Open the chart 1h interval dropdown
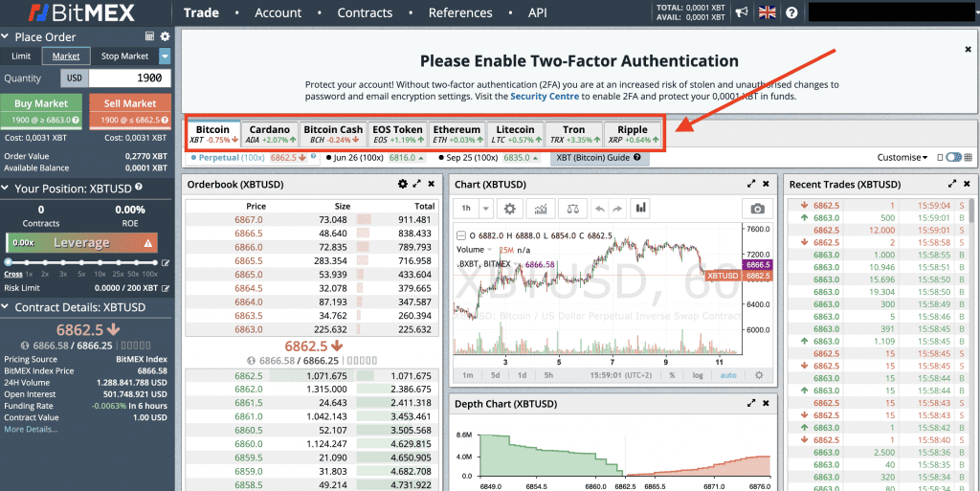 click(x=486, y=209)
